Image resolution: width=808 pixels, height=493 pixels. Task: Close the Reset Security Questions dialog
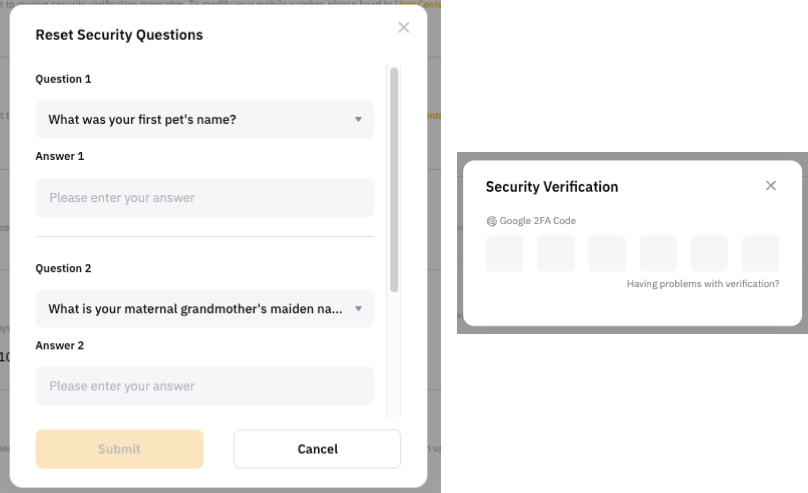pyautogui.click(x=404, y=27)
